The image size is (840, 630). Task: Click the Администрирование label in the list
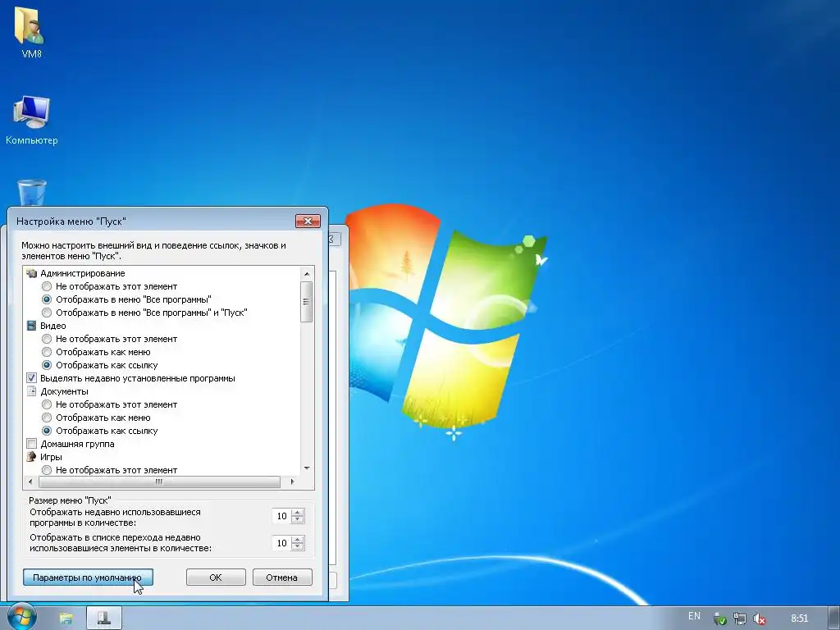click(x=83, y=273)
